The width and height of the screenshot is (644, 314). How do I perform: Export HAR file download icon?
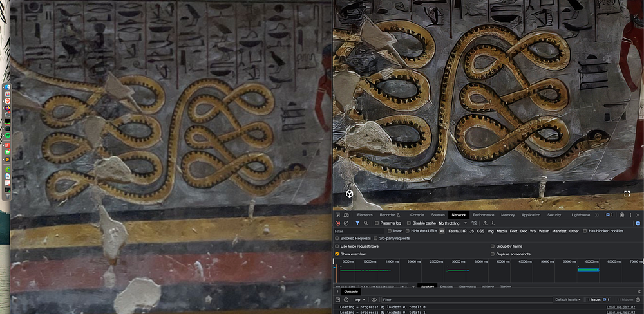(493, 223)
